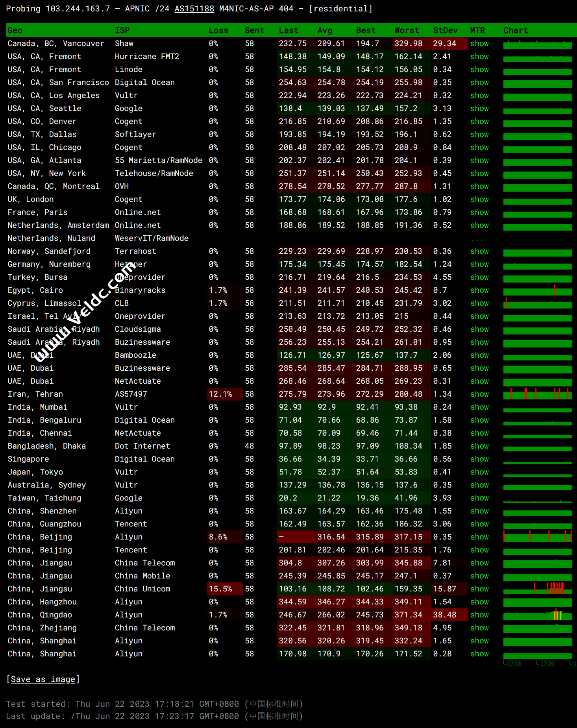Show MTR for Dubai Bamboozle row
Image resolution: width=577 pixels, height=728 pixels.
click(x=479, y=355)
